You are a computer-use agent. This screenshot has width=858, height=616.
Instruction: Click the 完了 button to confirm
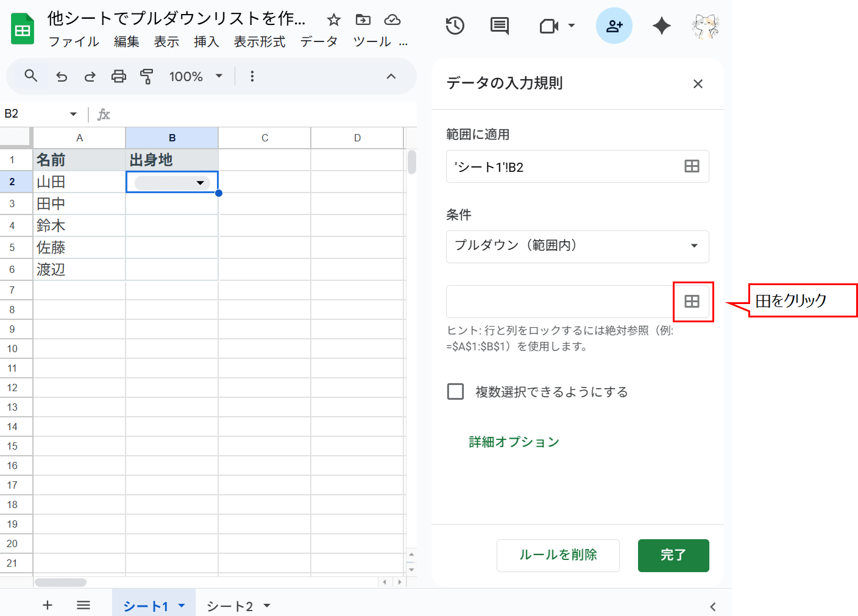click(673, 555)
